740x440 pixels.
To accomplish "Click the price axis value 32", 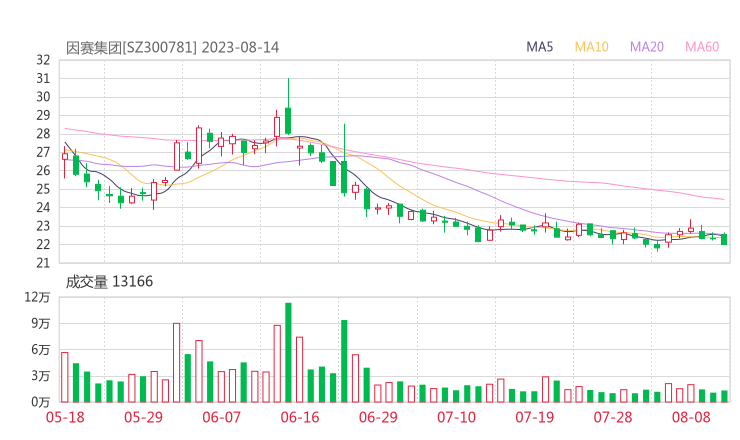I will pyautogui.click(x=43, y=60).
